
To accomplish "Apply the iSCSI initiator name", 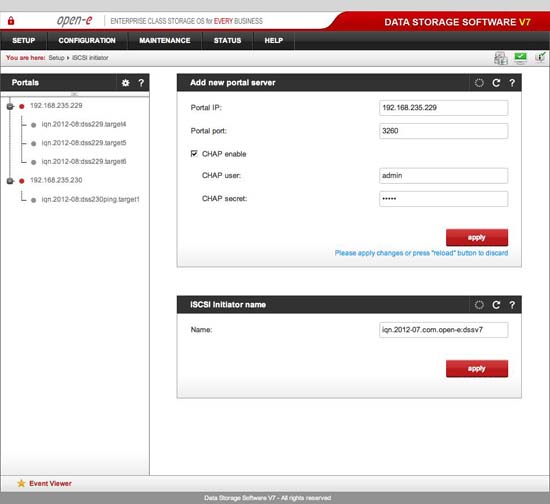I will (477, 369).
